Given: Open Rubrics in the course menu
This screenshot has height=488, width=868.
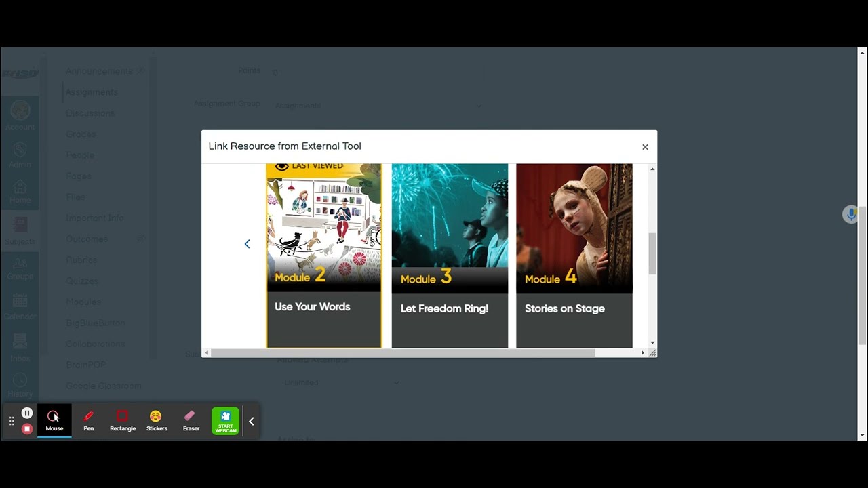Looking at the screenshot, I should 81,260.
